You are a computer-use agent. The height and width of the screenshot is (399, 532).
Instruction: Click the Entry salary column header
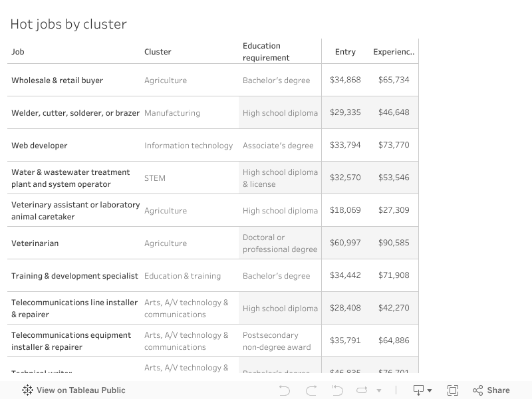point(345,52)
